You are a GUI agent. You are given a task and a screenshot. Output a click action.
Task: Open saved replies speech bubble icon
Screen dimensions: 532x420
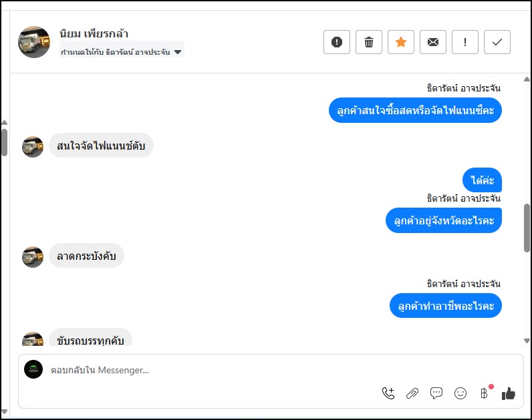coord(436,393)
